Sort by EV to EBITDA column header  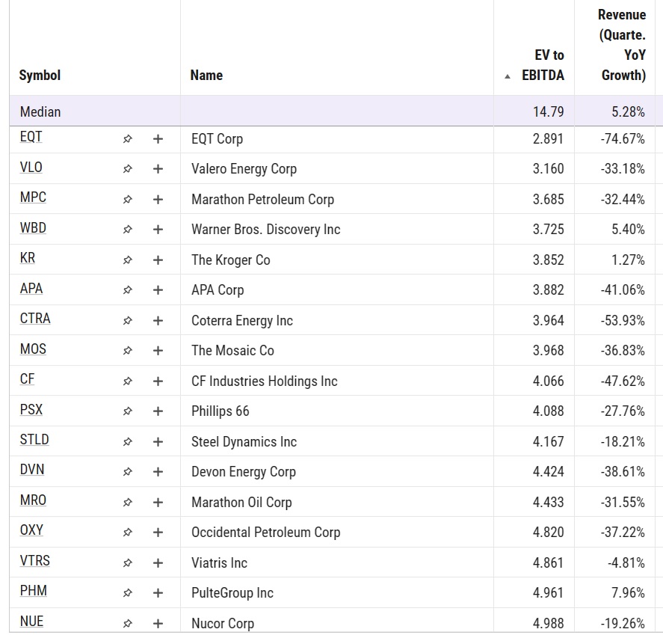[x=543, y=65]
